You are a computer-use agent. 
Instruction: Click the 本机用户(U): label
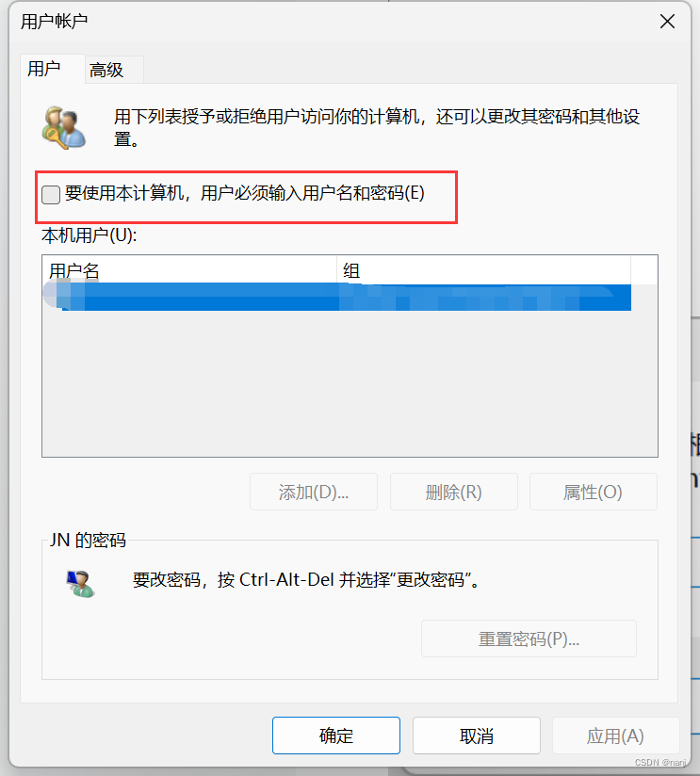tap(90, 235)
